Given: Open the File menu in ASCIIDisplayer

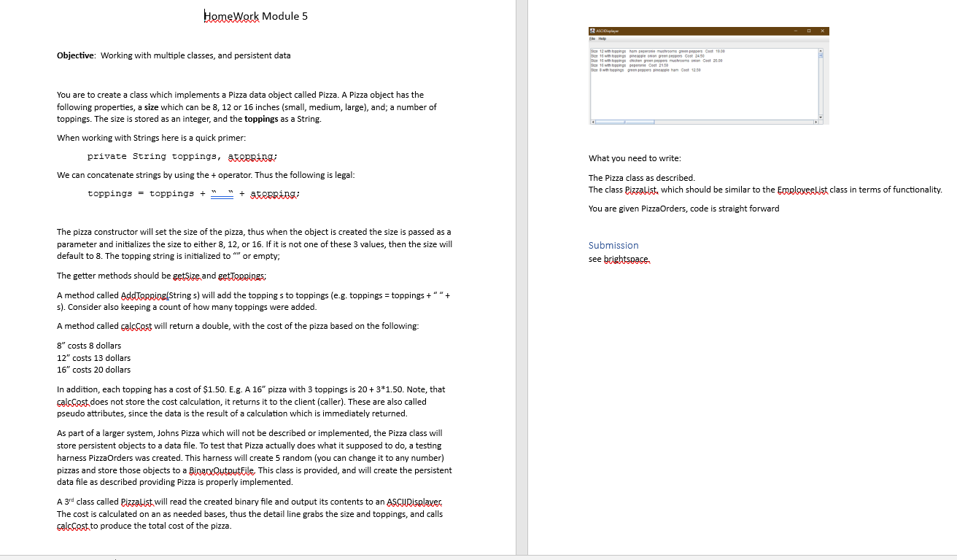Looking at the screenshot, I should (x=592, y=39).
